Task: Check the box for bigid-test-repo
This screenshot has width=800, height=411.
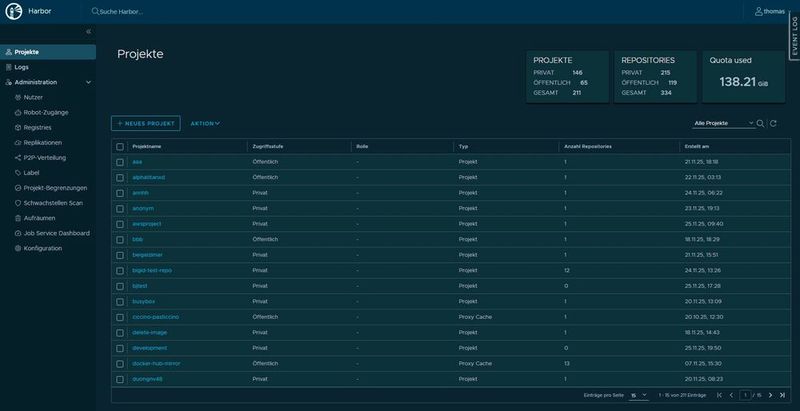Action: coord(120,271)
